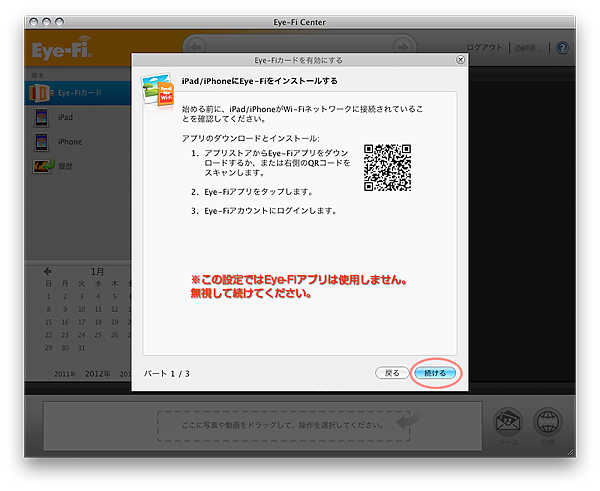Click the drag-and-drop photo area
The height and width of the screenshot is (491, 600).
pos(284,426)
